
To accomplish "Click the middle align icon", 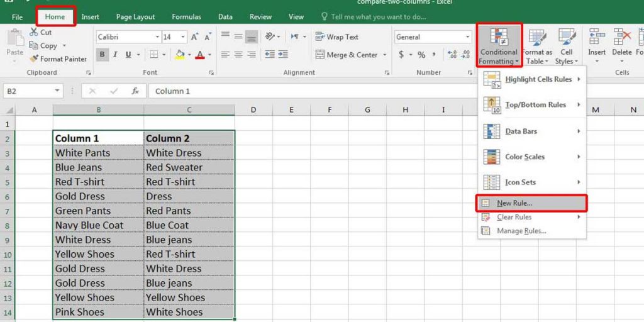I will click(x=238, y=36).
